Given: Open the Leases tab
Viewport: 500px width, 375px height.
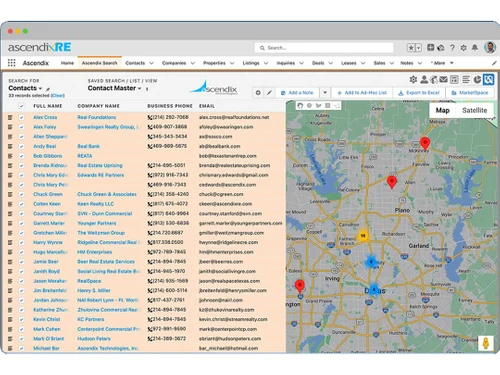Looking at the screenshot, I should coord(349,63).
